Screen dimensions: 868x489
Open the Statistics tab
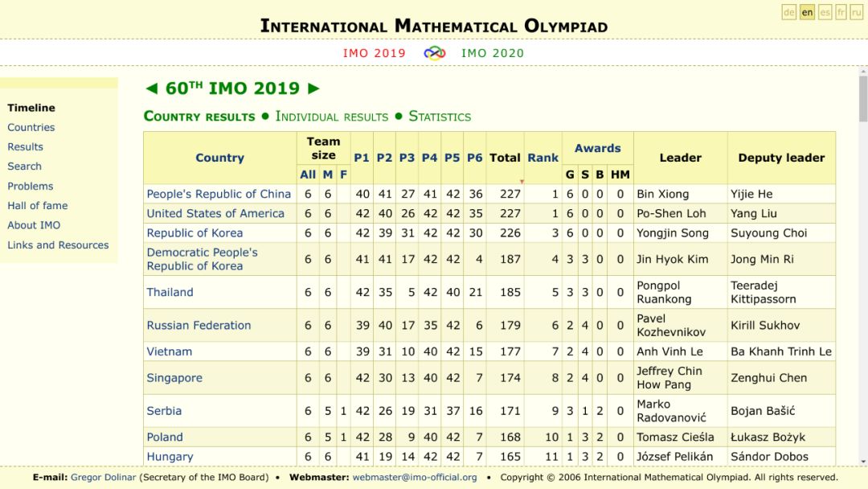click(x=440, y=117)
